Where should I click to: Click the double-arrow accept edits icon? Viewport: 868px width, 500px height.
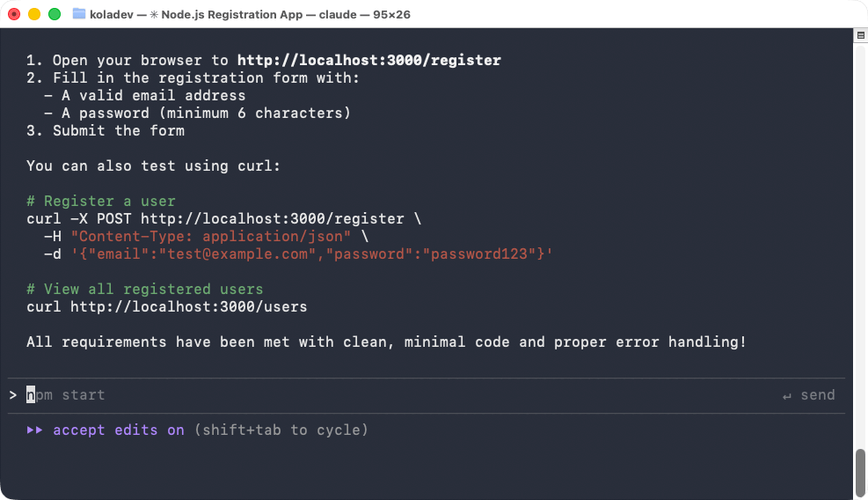pos(35,430)
